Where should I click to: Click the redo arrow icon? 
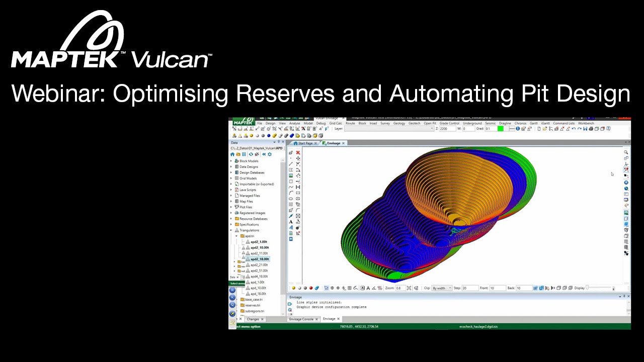coord(580,129)
